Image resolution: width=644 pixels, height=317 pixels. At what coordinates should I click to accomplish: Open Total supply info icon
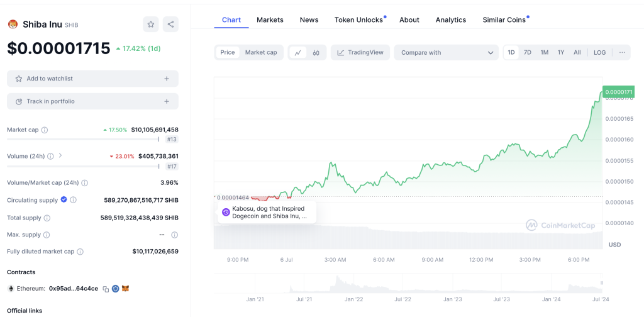click(47, 218)
